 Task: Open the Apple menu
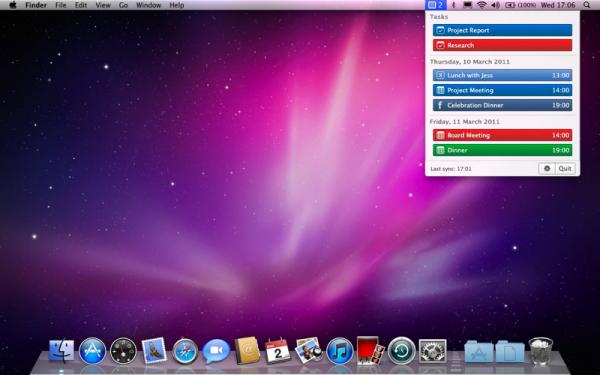[x=13, y=5]
